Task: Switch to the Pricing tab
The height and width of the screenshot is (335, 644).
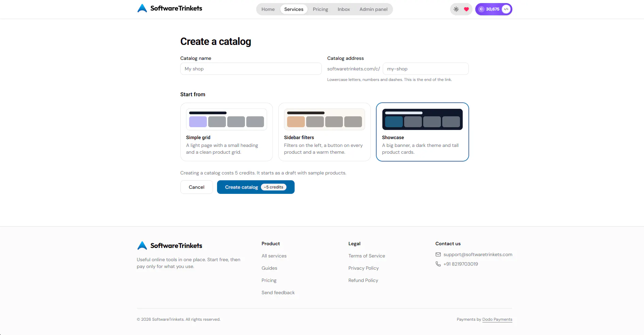Action: (x=320, y=9)
